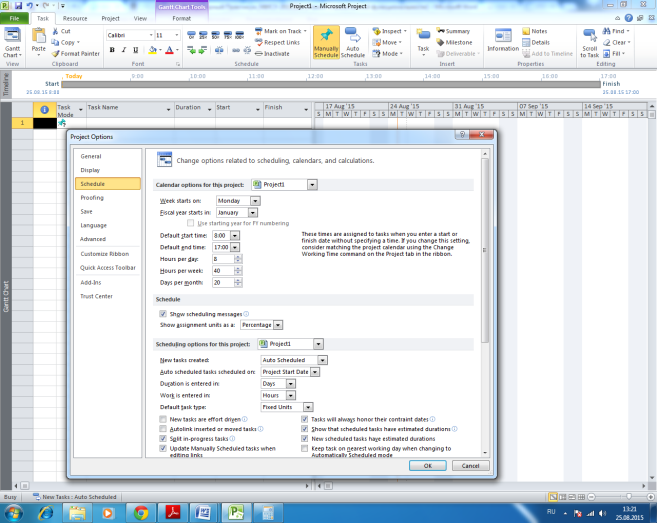Toggle New scheduled tasks have estimated durations

tap(305, 439)
